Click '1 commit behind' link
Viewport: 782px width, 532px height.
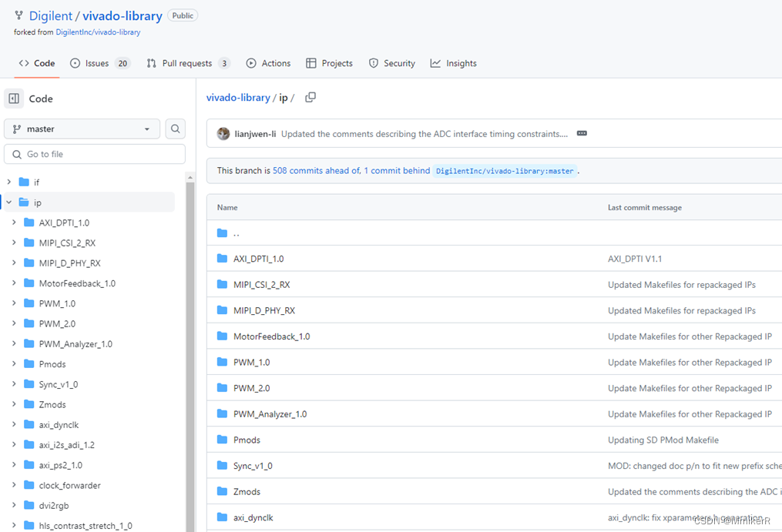(397, 170)
